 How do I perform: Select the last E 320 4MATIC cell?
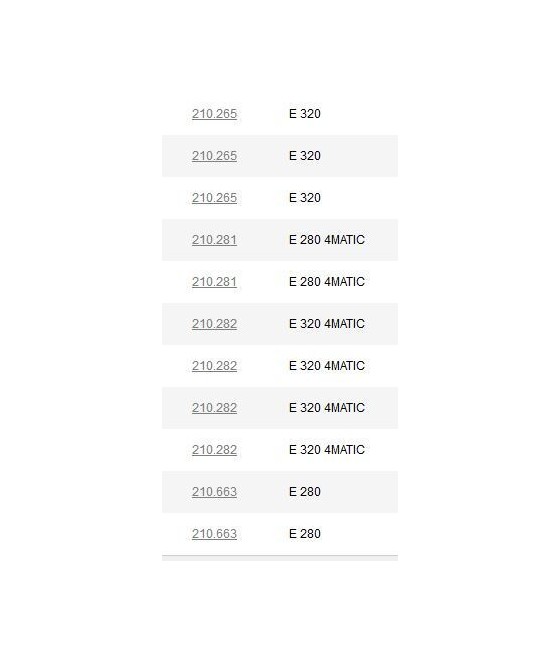coord(327,449)
